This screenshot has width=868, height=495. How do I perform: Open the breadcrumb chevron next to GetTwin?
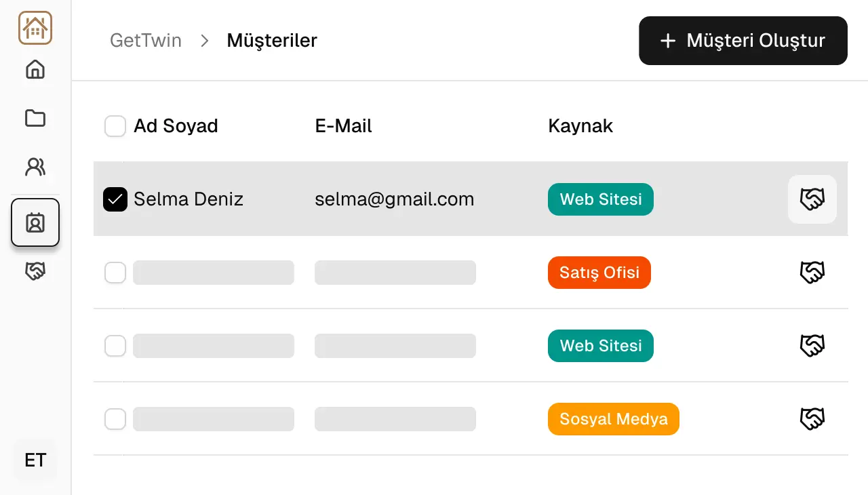[x=203, y=41]
